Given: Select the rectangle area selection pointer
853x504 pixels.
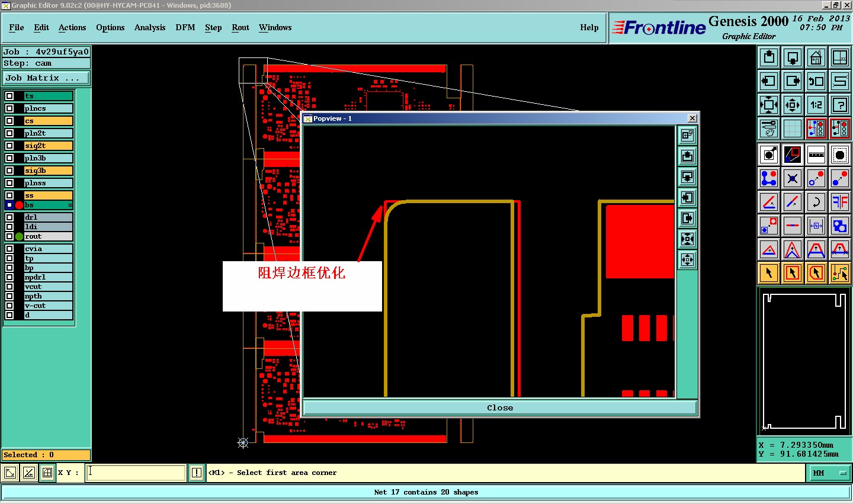Looking at the screenshot, I should point(793,272).
